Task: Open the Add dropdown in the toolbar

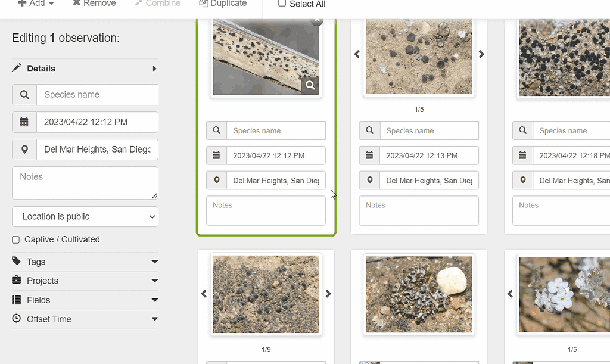Action: [36, 4]
